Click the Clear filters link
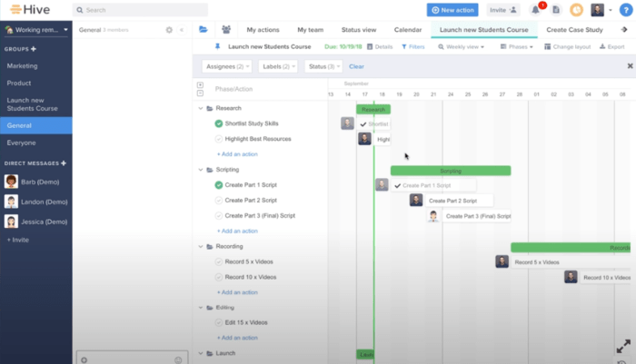Viewport: 636px width, 364px height. (x=356, y=66)
